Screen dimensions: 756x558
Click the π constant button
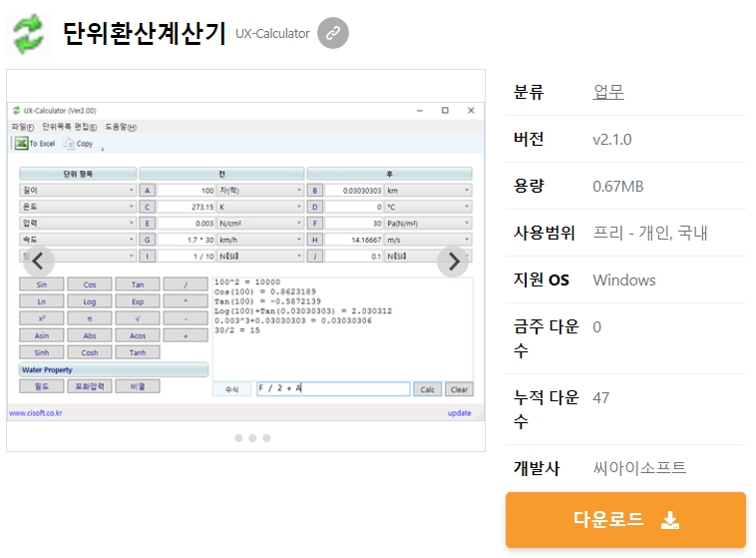click(90, 318)
